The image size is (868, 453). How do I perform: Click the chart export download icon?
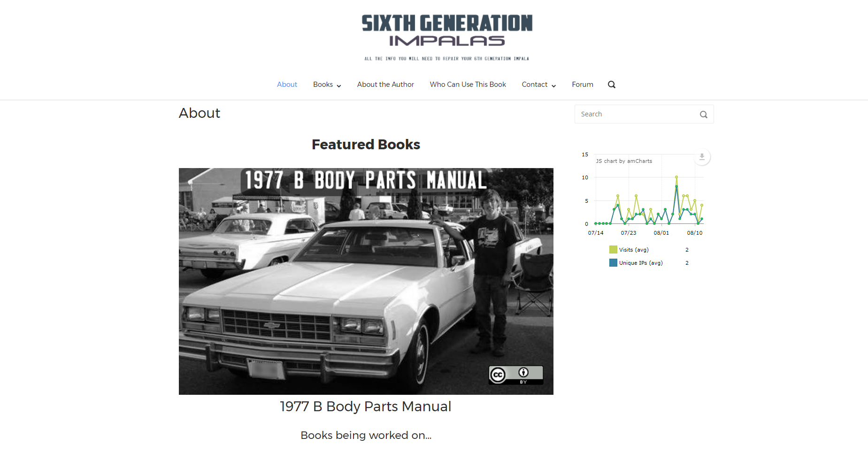click(x=702, y=157)
